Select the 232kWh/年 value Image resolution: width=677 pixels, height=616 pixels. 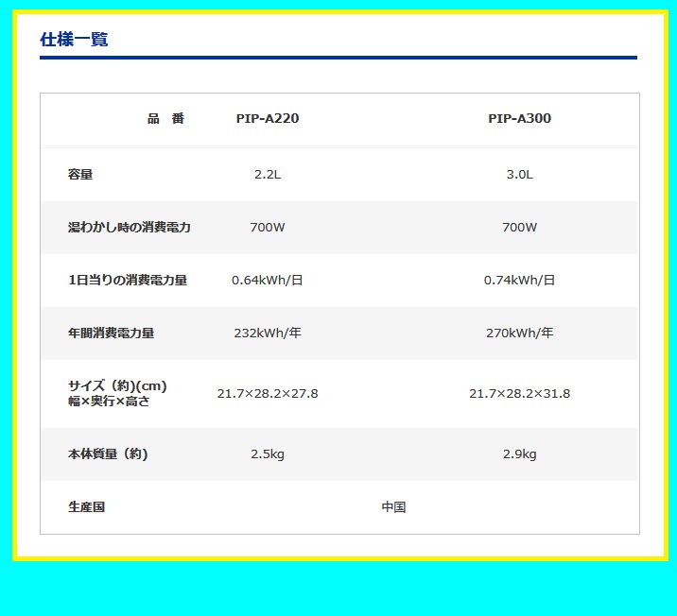268,334
